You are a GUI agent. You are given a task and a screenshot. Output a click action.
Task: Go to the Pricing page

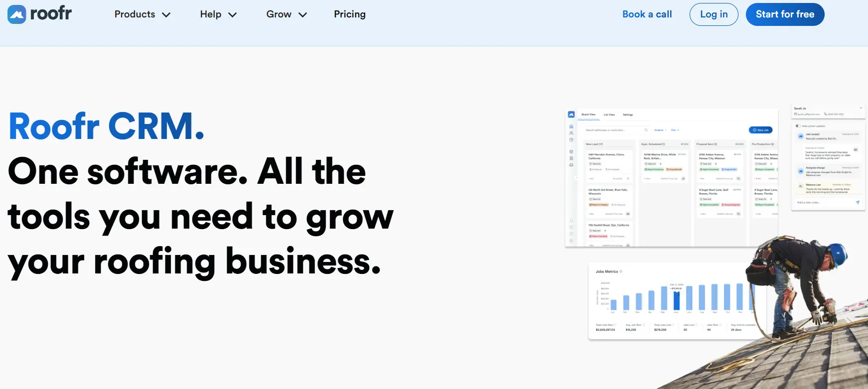tap(350, 14)
